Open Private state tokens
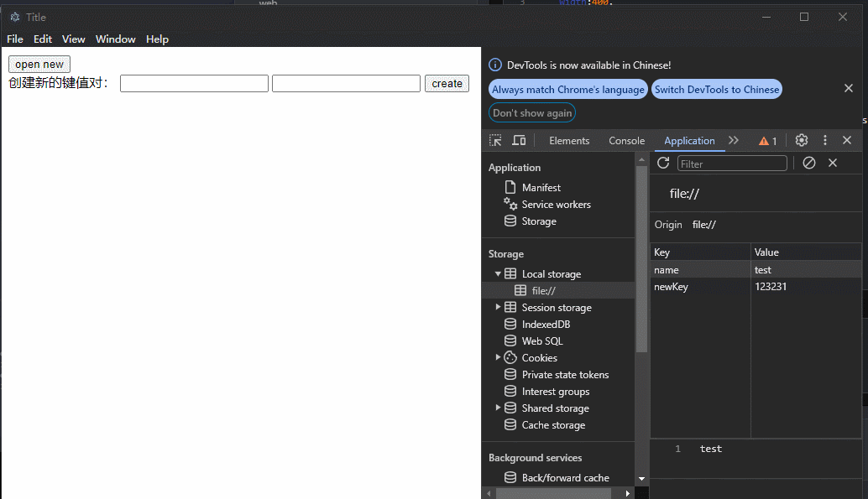This screenshot has width=868, height=499. 565,375
